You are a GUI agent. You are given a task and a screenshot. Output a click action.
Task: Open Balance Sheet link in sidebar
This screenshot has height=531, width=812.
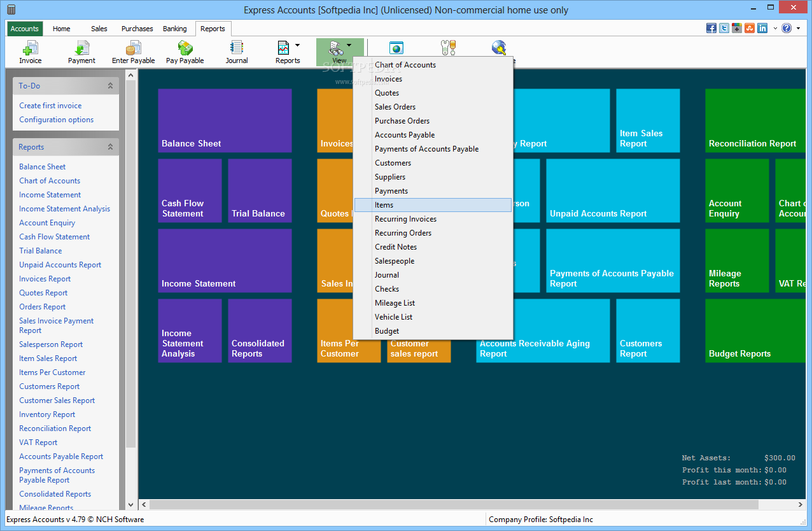click(x=42, y=167)
